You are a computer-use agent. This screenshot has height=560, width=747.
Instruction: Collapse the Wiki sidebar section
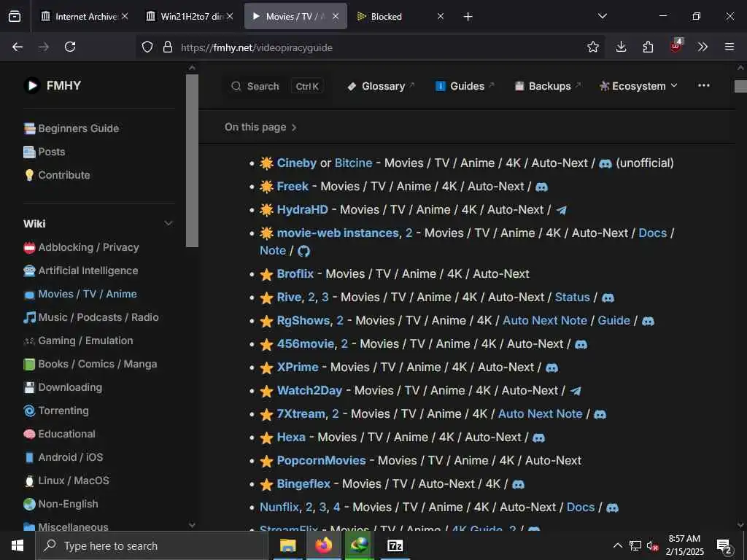(169, 223)
